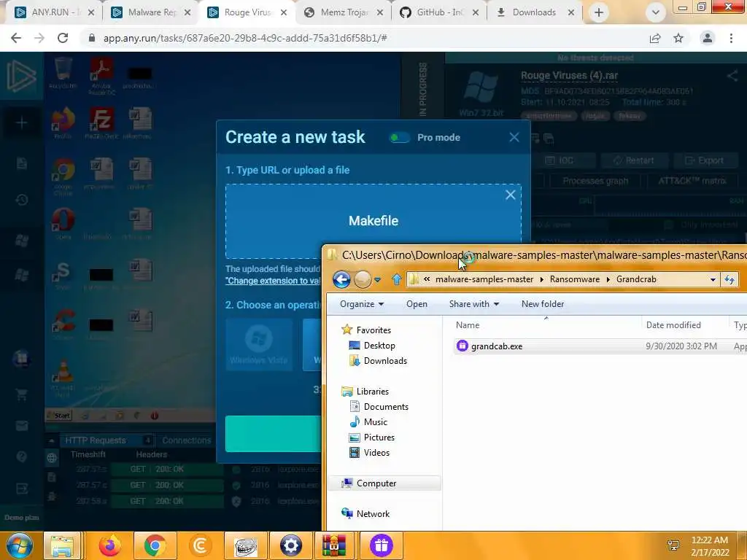Click the address bar URL
The image size is (747, 560).
pos(245,38)
